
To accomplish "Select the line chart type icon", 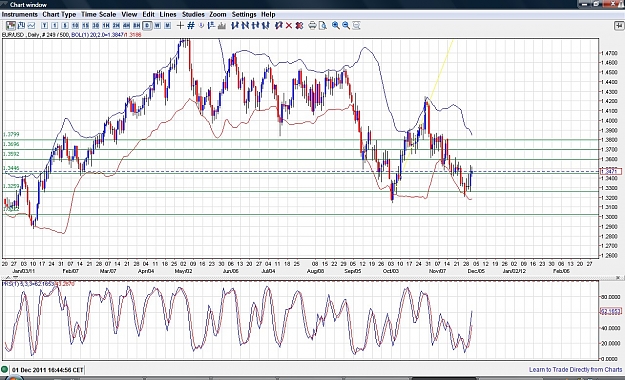I will tap(31, 26).
